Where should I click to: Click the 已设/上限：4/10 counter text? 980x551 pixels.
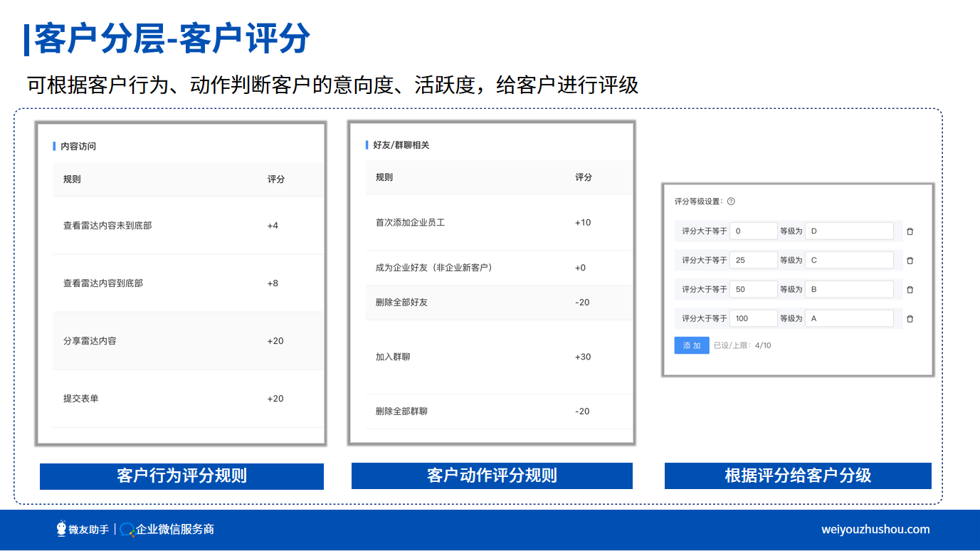pos(742,345)
